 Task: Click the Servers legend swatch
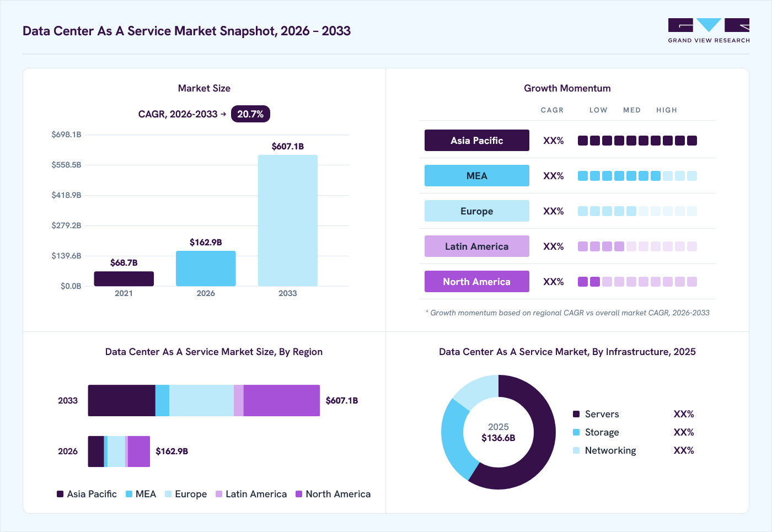(576, 414)
